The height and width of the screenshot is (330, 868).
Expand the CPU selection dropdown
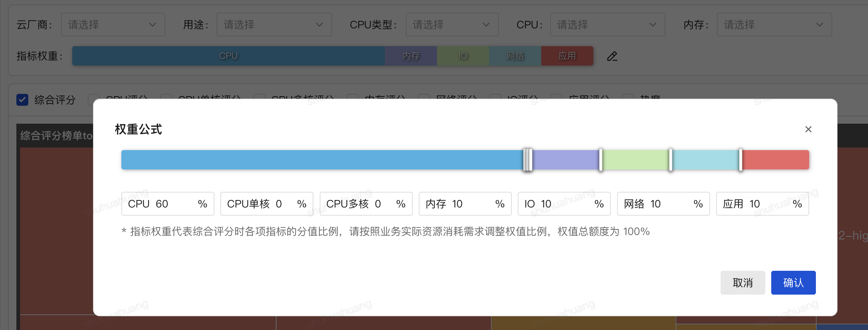[x=607, y=25]
